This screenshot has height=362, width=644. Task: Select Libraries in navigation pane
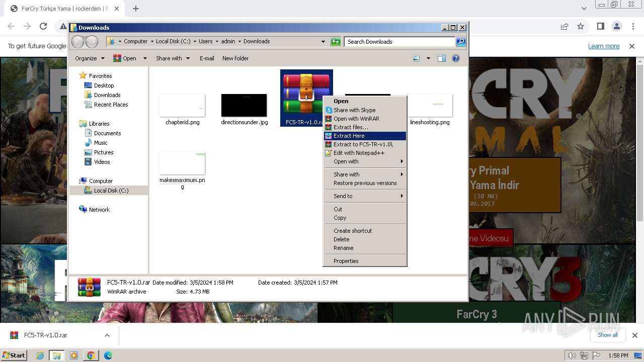click(99, 124)
